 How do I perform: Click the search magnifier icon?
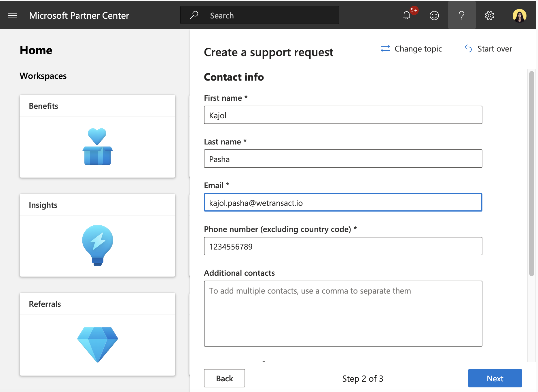pos(194,15)
